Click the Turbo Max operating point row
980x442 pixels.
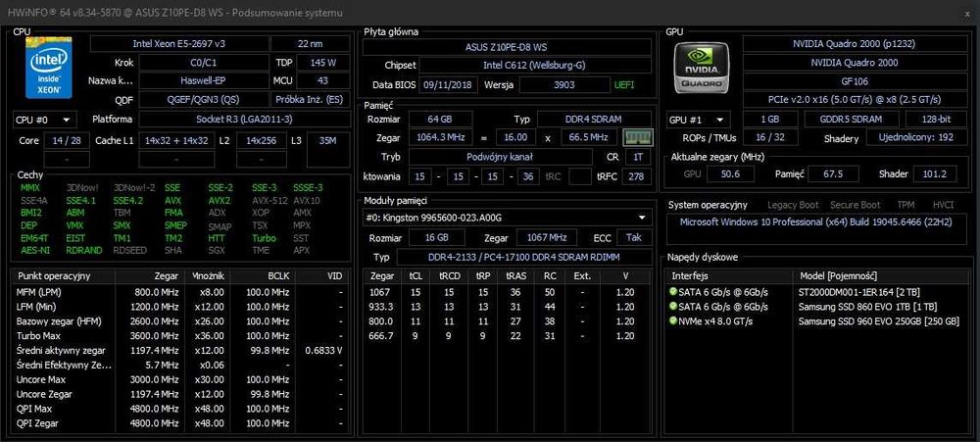[180, 336]
